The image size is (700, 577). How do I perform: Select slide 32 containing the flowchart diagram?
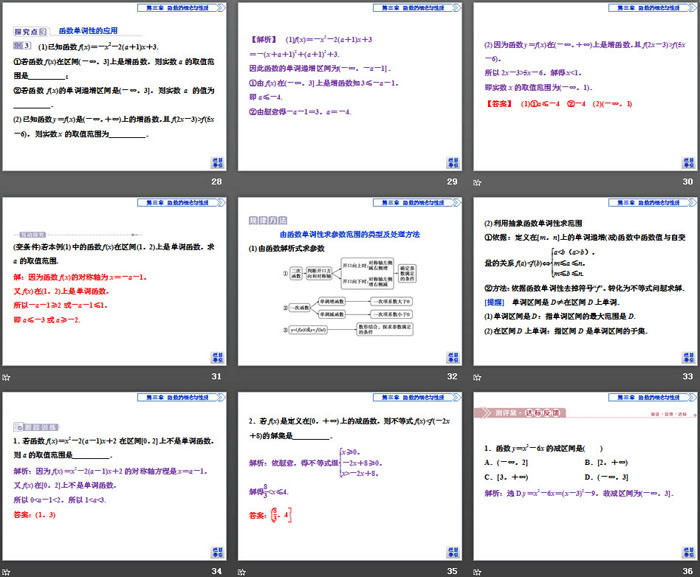coord(350,281)
